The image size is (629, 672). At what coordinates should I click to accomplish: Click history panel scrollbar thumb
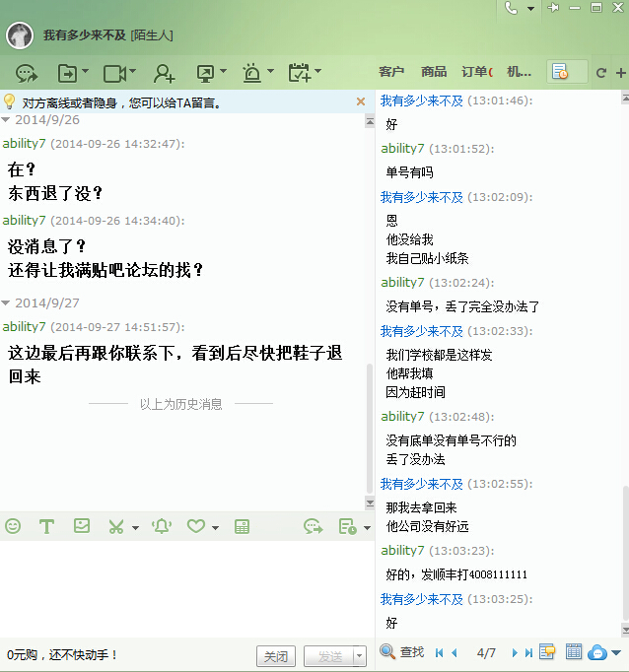[626, 553]
